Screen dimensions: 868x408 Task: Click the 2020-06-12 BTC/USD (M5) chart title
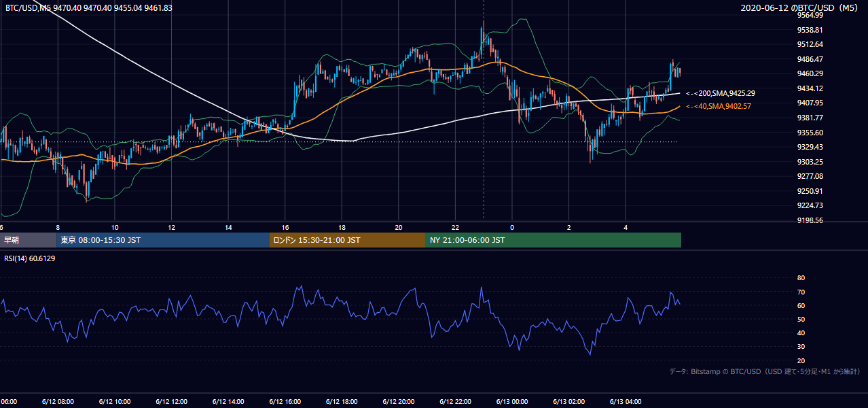[x=801, y=8]
